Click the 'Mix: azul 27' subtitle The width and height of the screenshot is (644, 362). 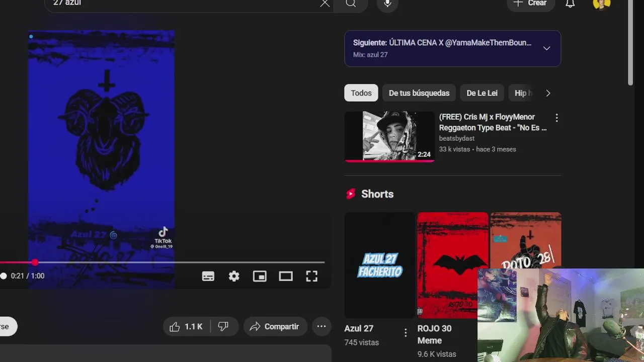(x=370, y=55)
